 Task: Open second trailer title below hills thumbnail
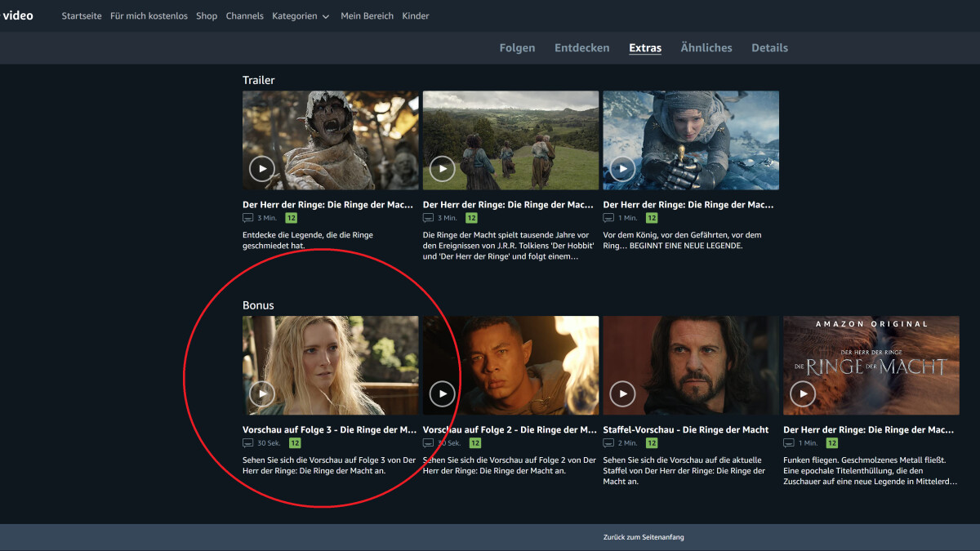pyautogui.click(x=508, y=204)
